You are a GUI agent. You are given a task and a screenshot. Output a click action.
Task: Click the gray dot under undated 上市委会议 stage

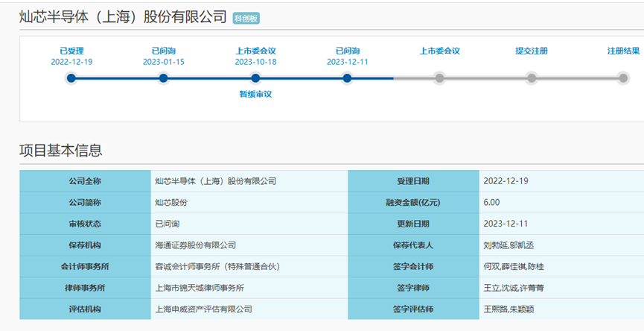point(439,78)
